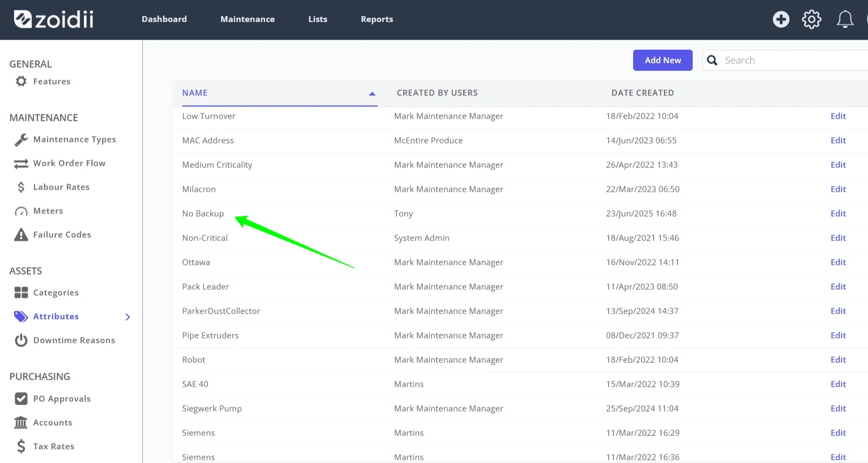
Task: Open Downtime Reasons page
Action: 74,341
